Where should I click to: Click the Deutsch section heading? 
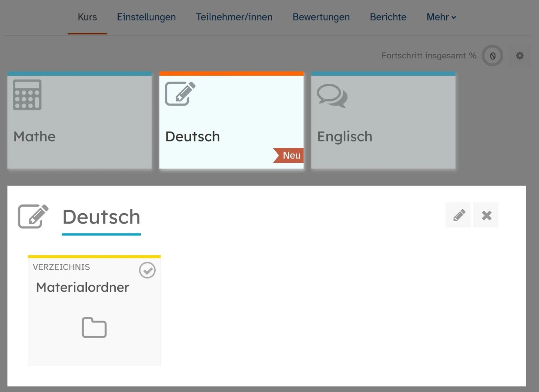click(x=101, y=217)
